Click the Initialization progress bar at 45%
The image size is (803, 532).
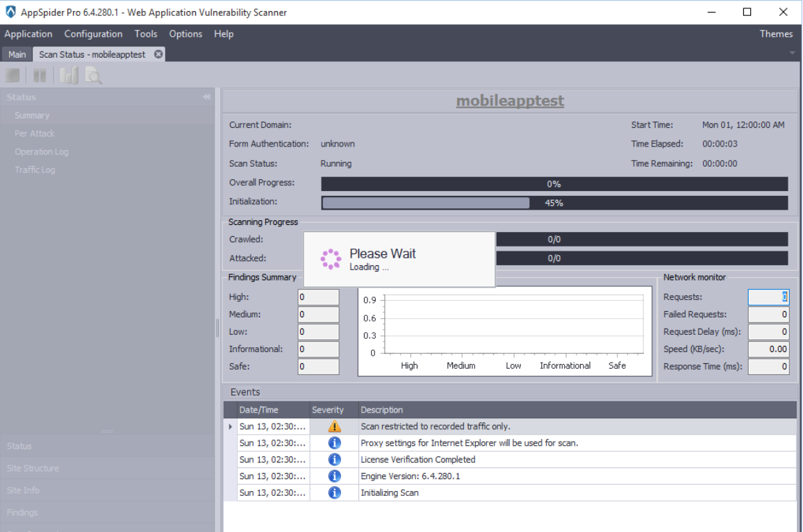pyautogui.click(x=554, y=203)
